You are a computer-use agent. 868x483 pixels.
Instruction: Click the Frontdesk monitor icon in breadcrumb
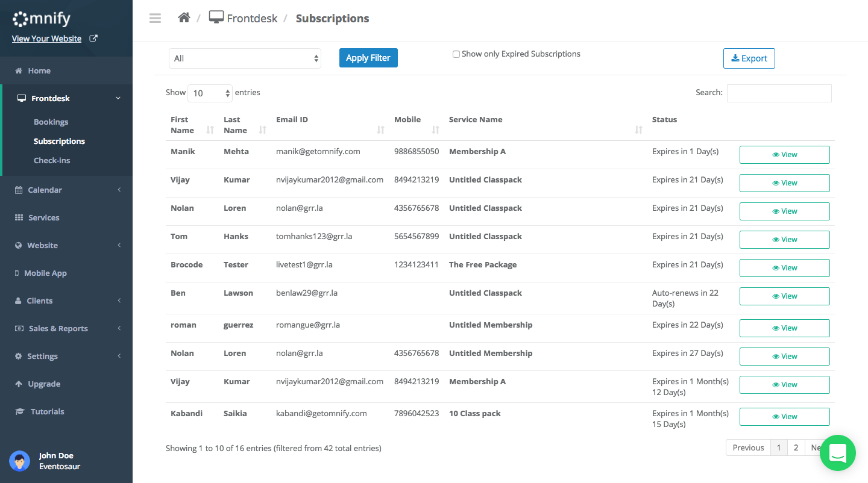point(216,17)
